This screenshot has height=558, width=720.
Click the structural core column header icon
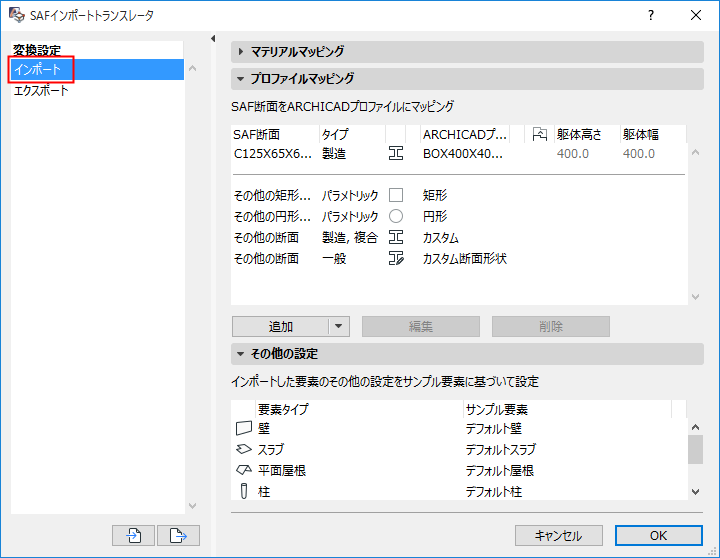(x=540, y=135)
